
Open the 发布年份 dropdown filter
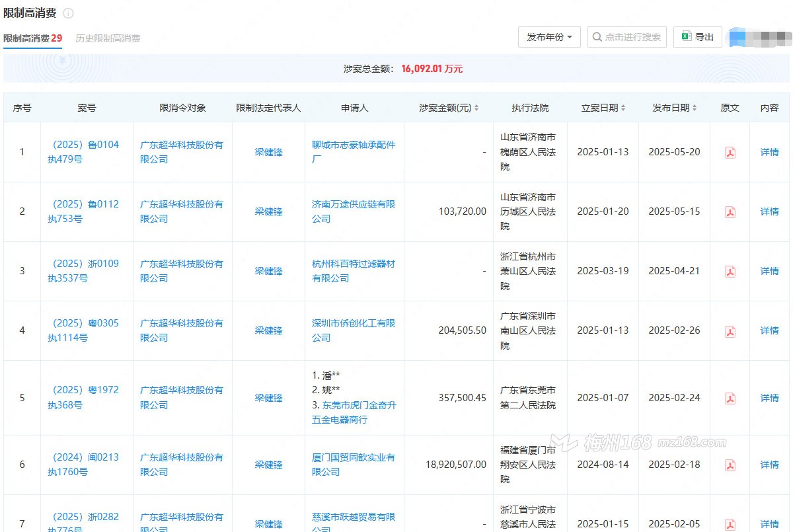pyautogui.click(x=549, y=37)
